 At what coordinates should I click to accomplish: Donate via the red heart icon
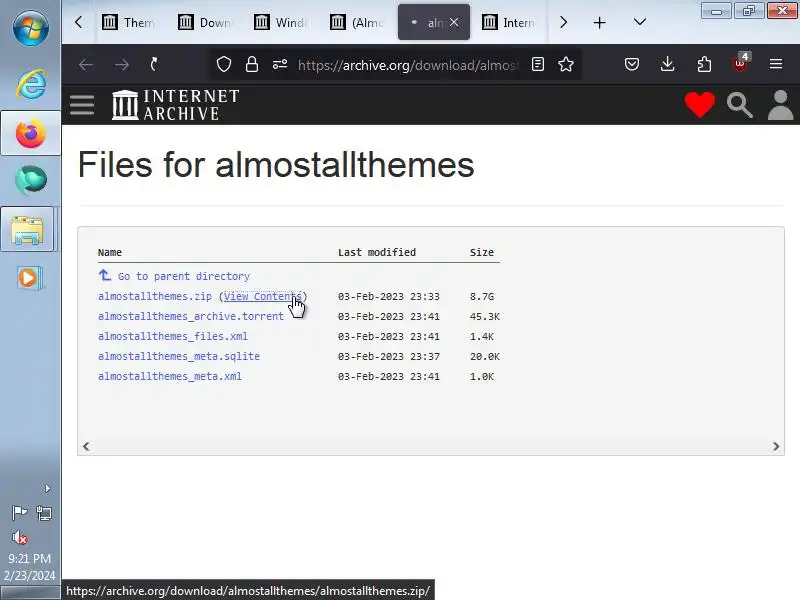tap(699, 105)
